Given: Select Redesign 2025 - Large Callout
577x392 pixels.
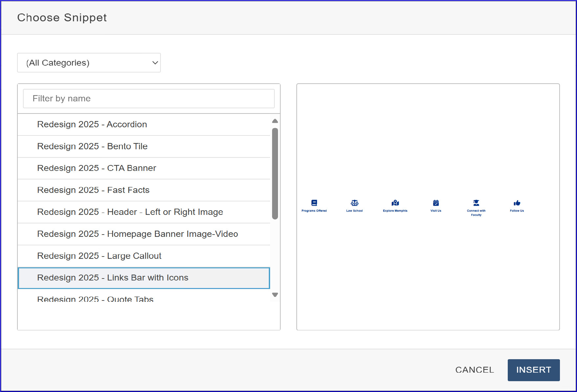Looking at the screenshot, I should [99, 256].
